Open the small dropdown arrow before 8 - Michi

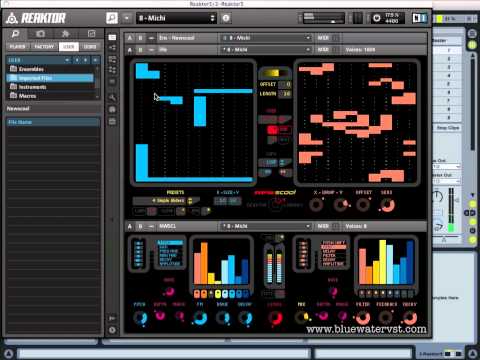(127, 18)
